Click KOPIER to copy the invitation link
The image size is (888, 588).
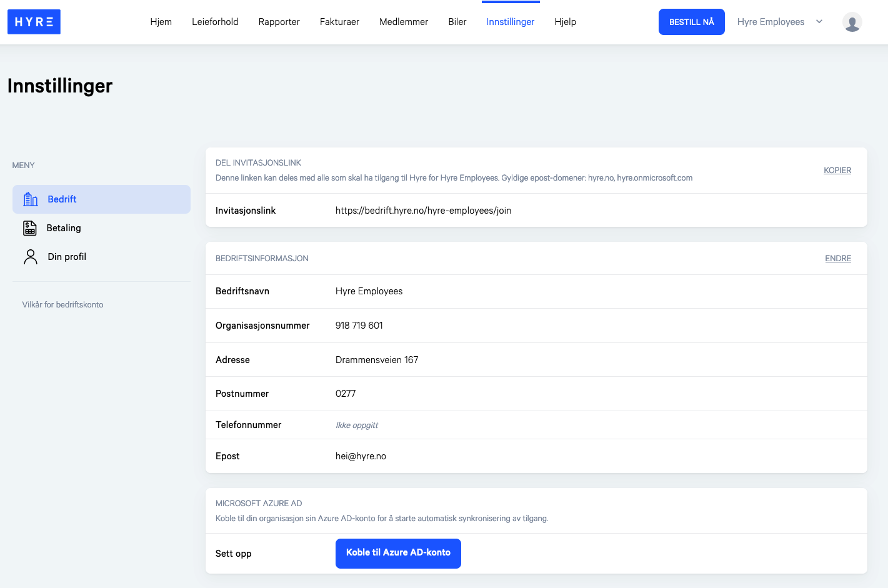tap(837, 171)
